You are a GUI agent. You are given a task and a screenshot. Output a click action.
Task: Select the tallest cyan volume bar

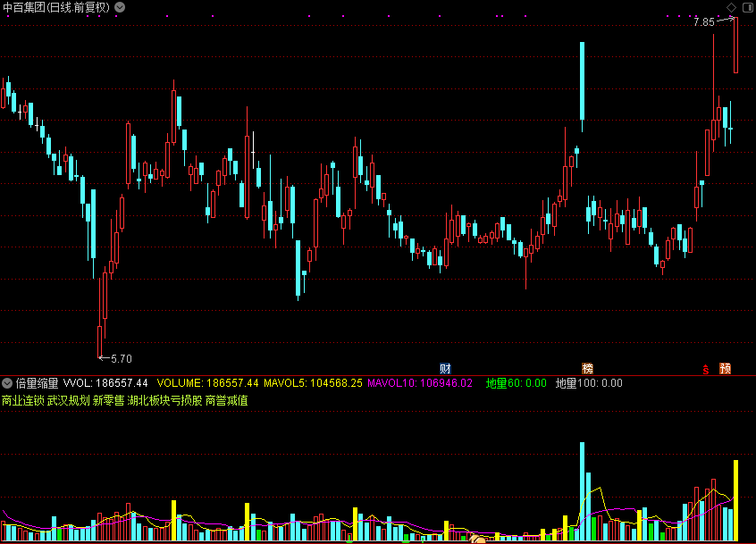coord(582,491)
